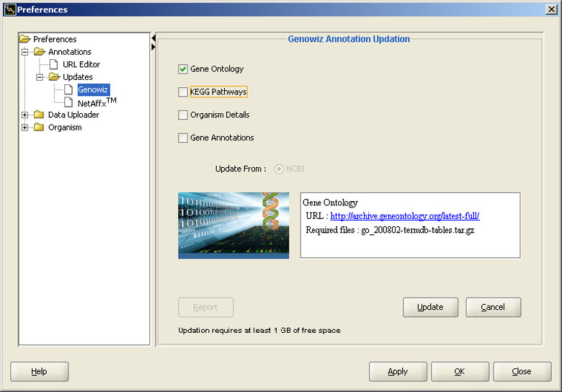Enable the KEGG Pathways checkbox
Viewport: 562px width, 392px height.
tap(183, 92)
